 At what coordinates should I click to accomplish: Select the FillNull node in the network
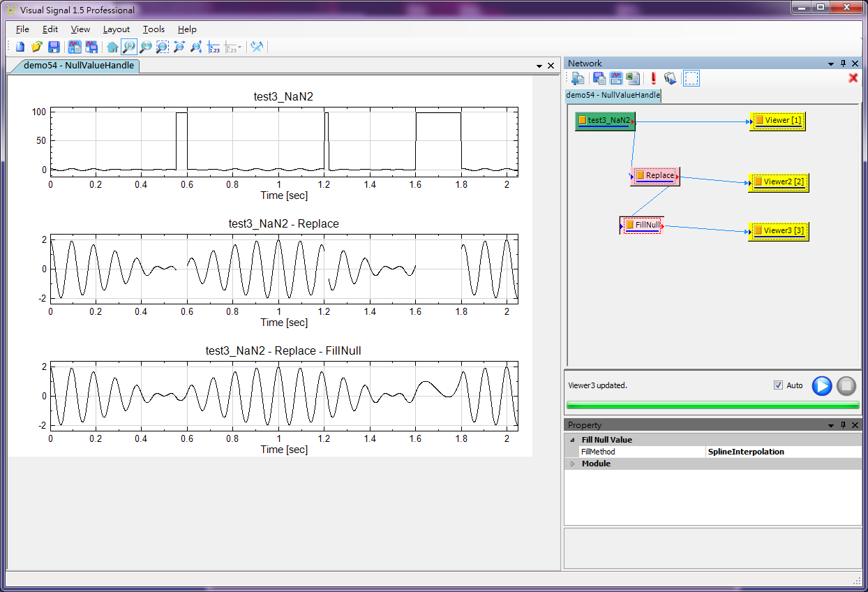click(x=642, y=225)
